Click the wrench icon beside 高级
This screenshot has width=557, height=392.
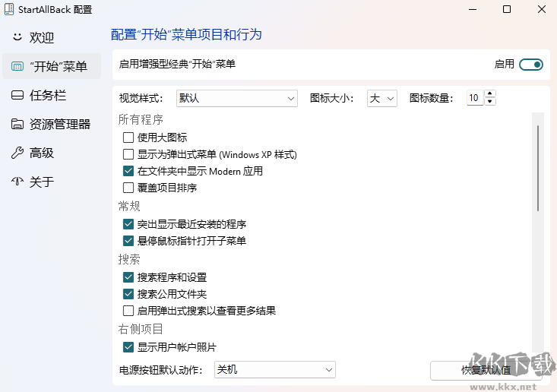click(x=17, y=153)
